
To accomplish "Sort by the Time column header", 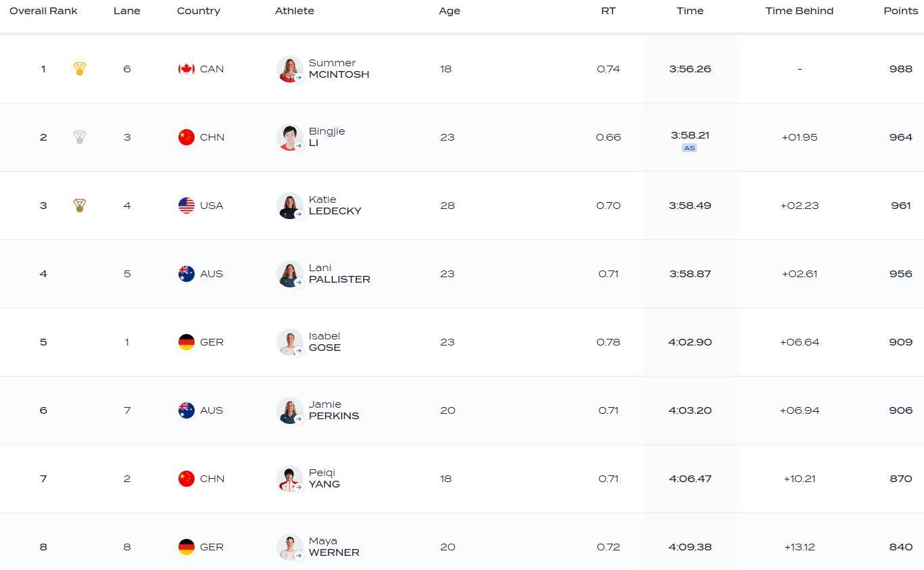I will point(690,11).
